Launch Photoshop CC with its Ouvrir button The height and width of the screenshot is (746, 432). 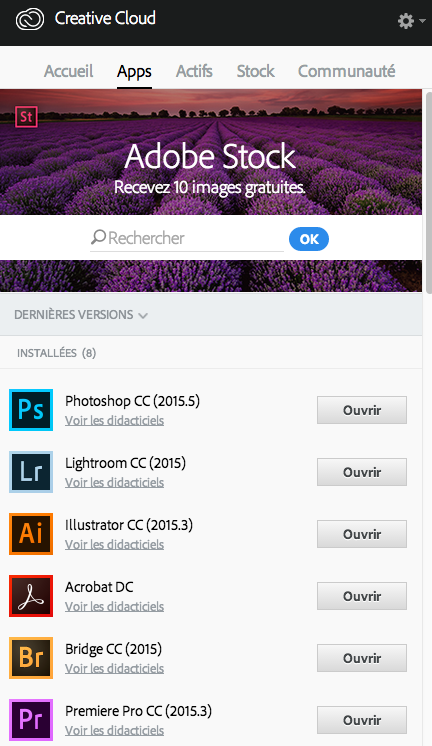[362, 410]
